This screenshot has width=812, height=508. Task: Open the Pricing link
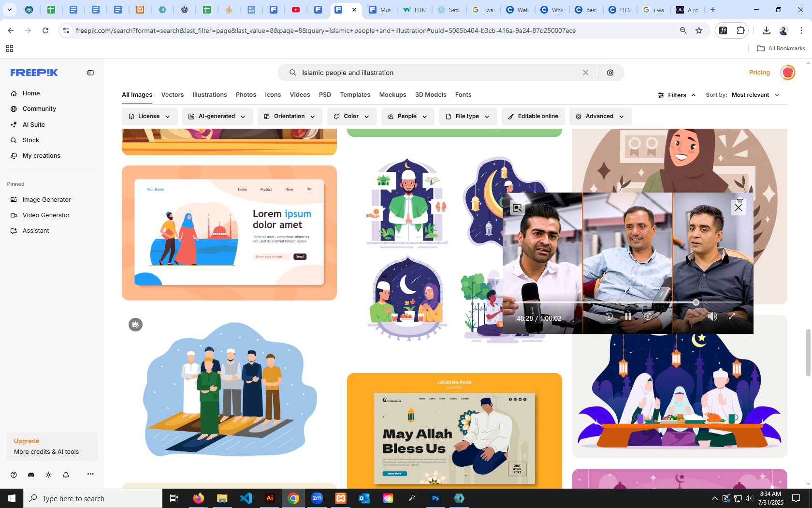click(x=759, y=73)
